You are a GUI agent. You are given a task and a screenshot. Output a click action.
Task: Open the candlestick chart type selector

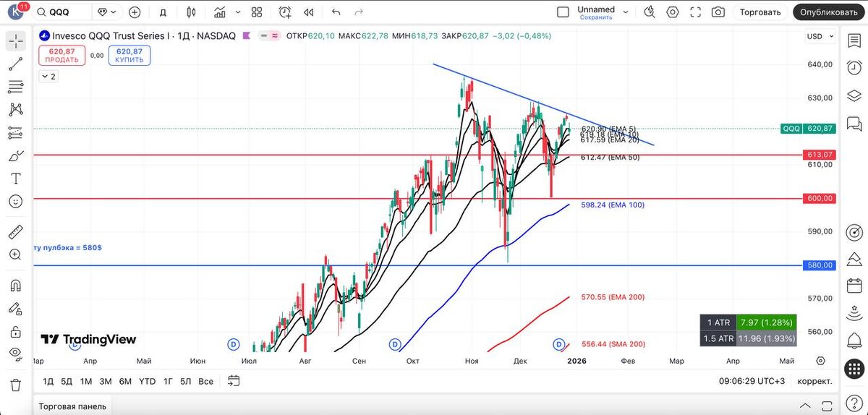pyautogui.click(x=191, y=12)
